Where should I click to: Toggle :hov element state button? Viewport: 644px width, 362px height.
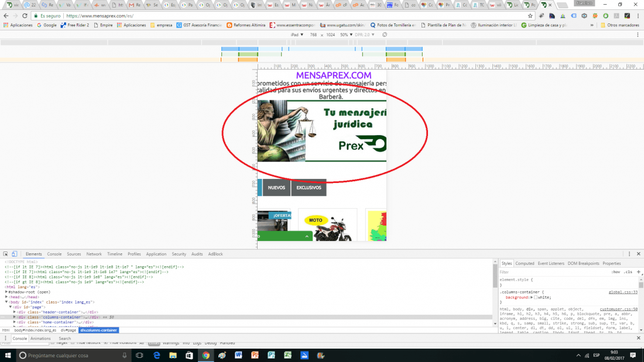coord(615,272)
